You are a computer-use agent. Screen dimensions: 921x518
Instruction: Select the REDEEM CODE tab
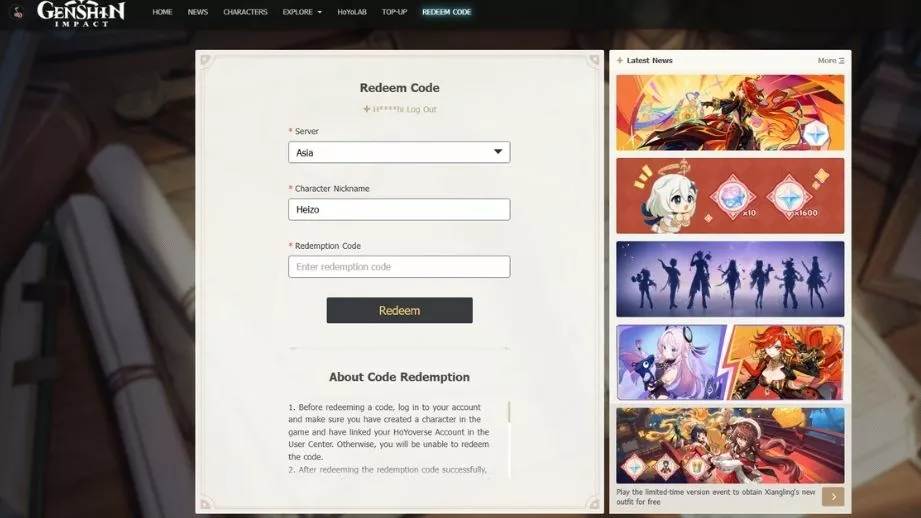tap(446, 12)
